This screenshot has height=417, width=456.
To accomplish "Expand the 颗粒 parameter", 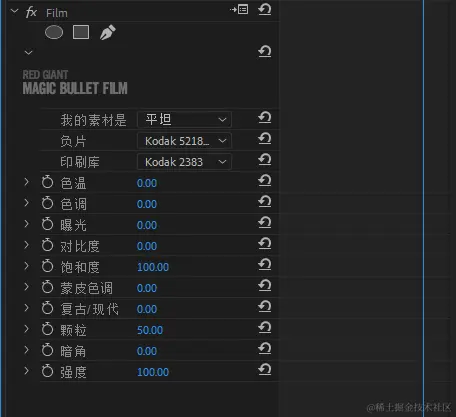I will click(27, 329).
